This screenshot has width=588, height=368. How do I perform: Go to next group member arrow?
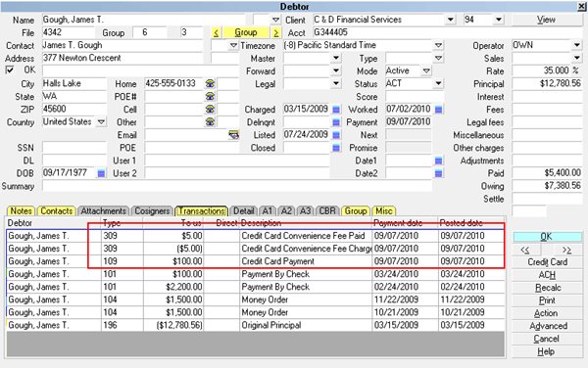[x=275, y=32]
